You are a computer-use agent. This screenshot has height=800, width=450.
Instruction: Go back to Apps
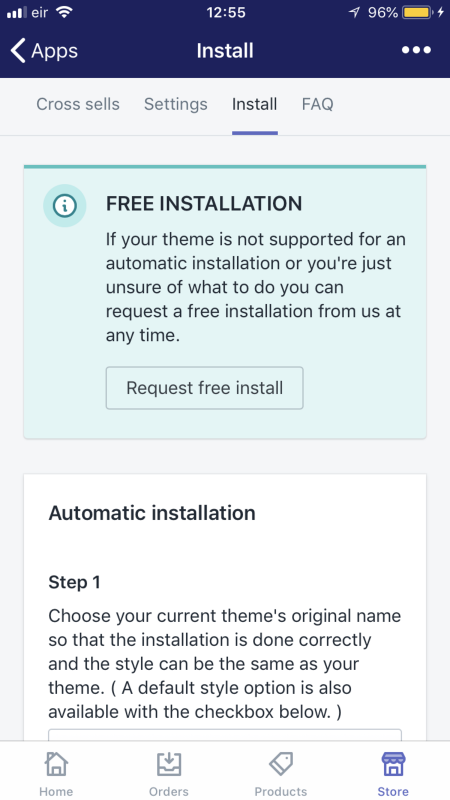tap(44, 51)
